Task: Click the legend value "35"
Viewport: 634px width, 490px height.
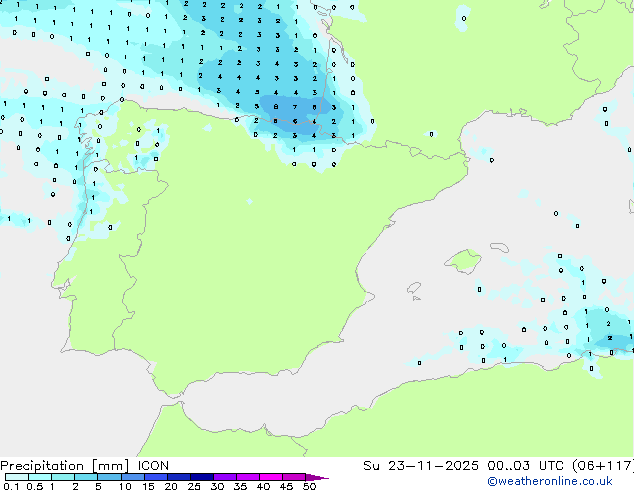Action: click(x=240, y=486)
